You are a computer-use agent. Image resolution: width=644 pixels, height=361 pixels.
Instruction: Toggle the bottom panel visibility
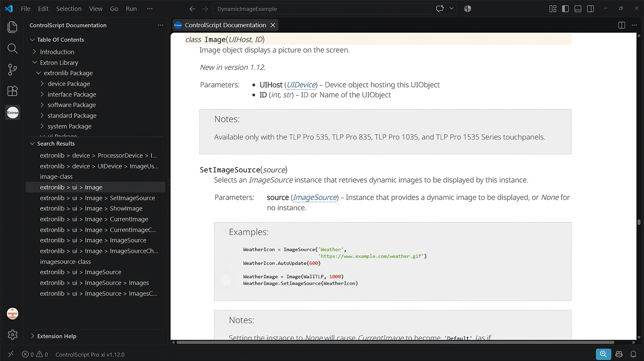point(578,9)
